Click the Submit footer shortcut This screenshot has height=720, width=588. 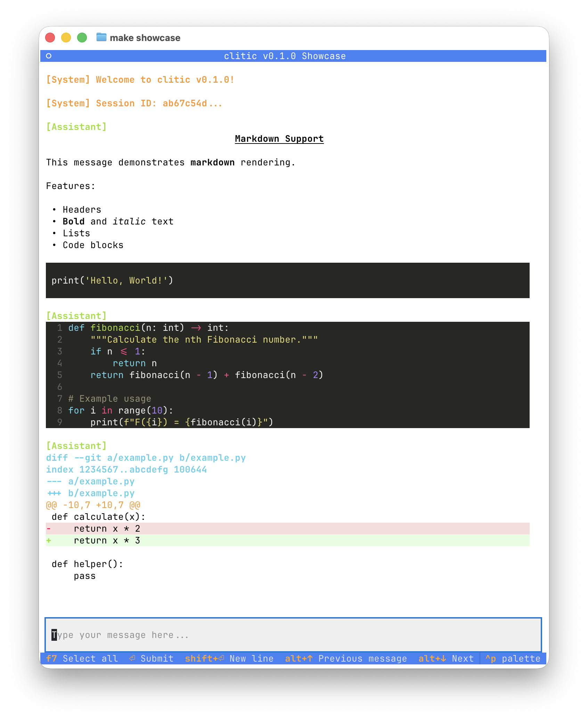coord(151,658)
